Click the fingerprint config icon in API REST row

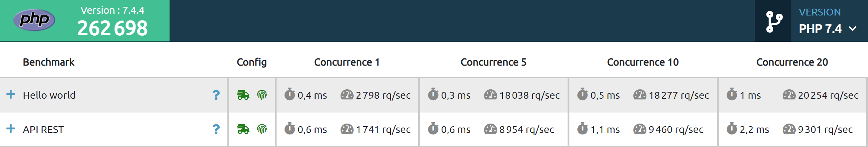point(262,129)
